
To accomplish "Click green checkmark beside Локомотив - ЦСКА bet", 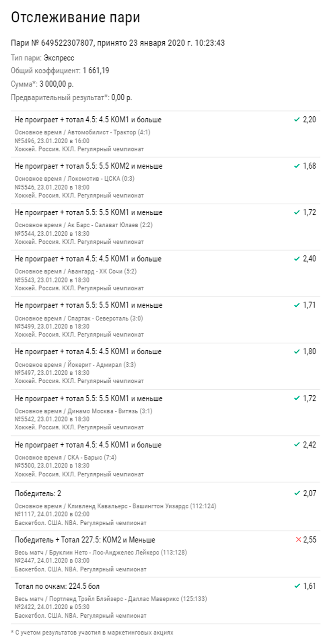I will 297,166.
